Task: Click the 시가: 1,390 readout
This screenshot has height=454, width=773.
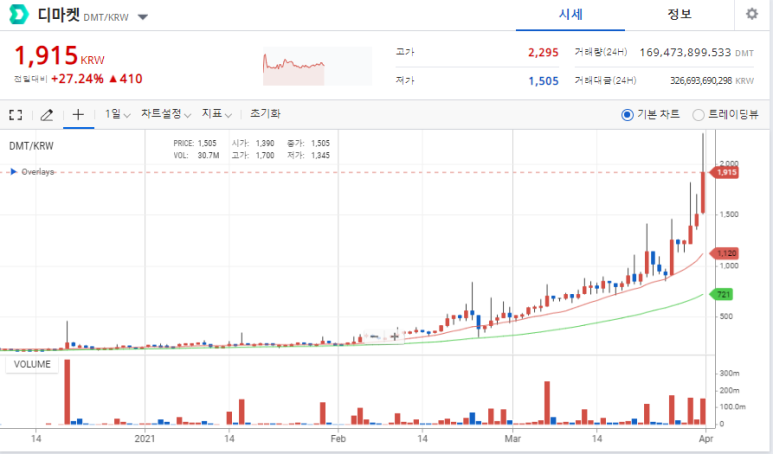Action: 253,143
